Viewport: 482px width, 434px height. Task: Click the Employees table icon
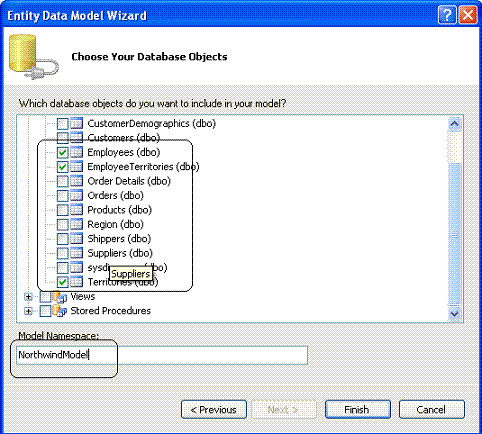[76, 152]
